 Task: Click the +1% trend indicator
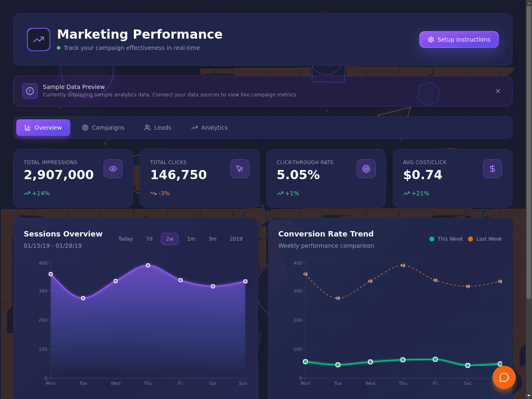(288, 193)
